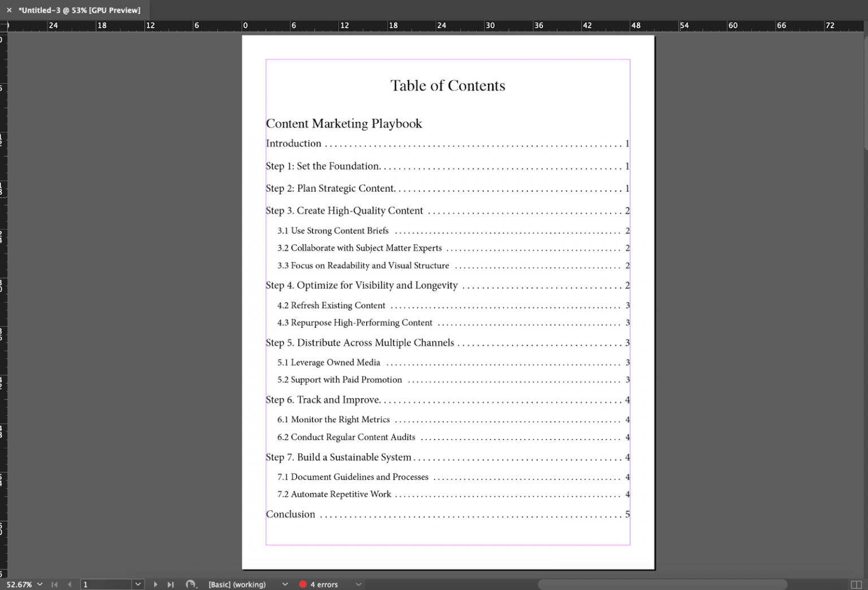
Task: Click the horizontal scrollbar thumb
Action: [661, 584]
